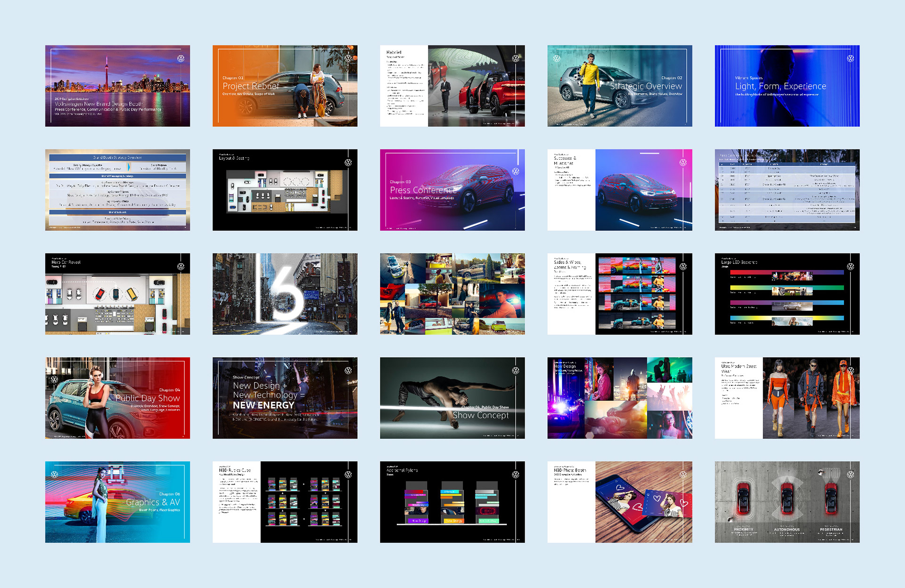905x588 pixels.
Task: Click the VW logo on 'Additional Pylons' slide
Action: (516, 474)
